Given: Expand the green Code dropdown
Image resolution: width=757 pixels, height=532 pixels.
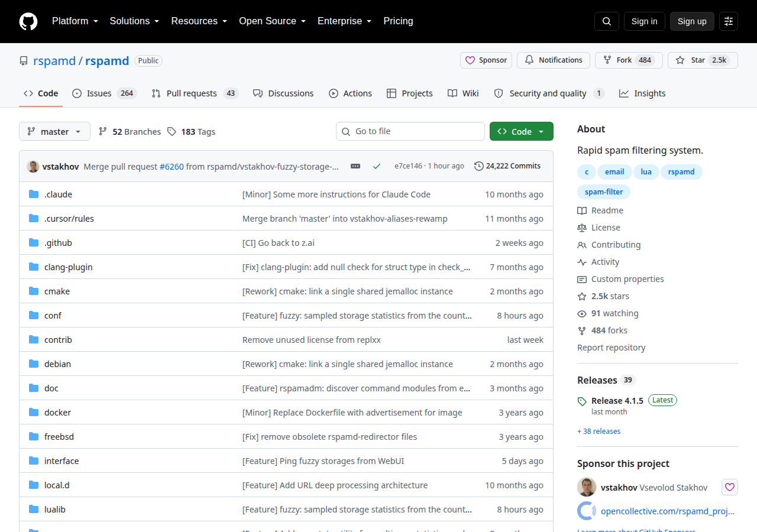Looking at the screenshot, I should [x=522, y=131].
